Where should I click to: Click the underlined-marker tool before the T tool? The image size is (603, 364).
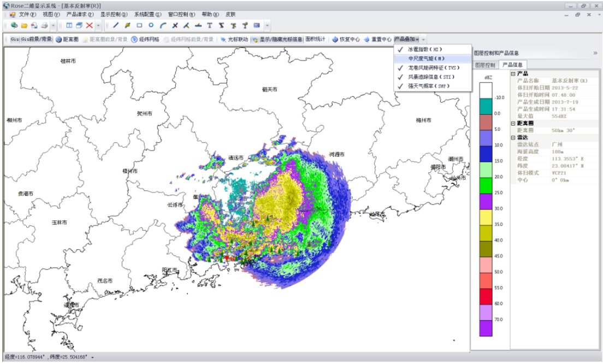click(198, 25)
